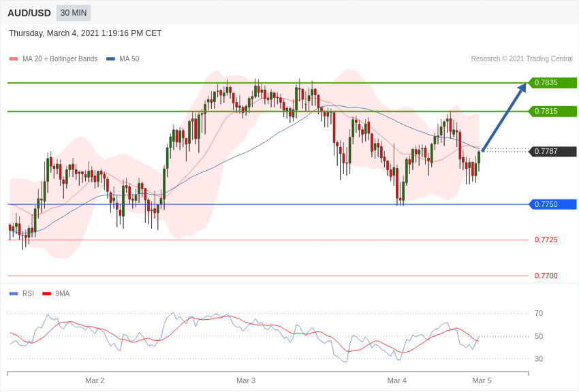Image resolution: width=579 pixels, height=392 pixels.
Task: Click the 0.7725 support price label
Action: tap(546, 240)
